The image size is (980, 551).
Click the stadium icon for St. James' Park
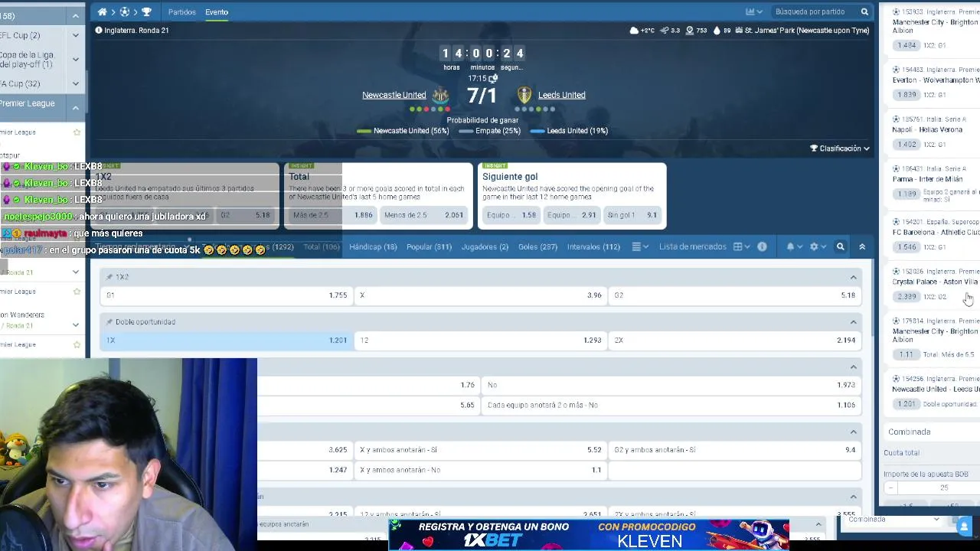coord(739,31)
